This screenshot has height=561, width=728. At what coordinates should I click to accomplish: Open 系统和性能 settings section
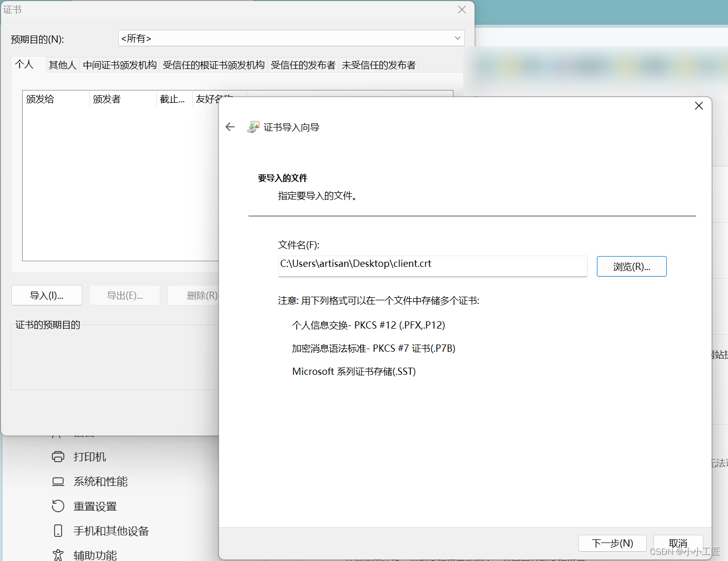coord(101,482)
